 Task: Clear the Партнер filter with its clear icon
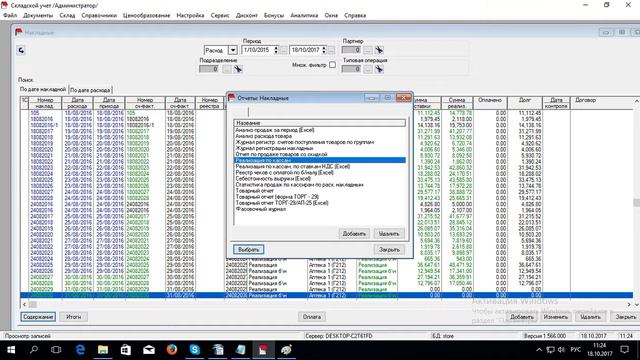point(379,50)
